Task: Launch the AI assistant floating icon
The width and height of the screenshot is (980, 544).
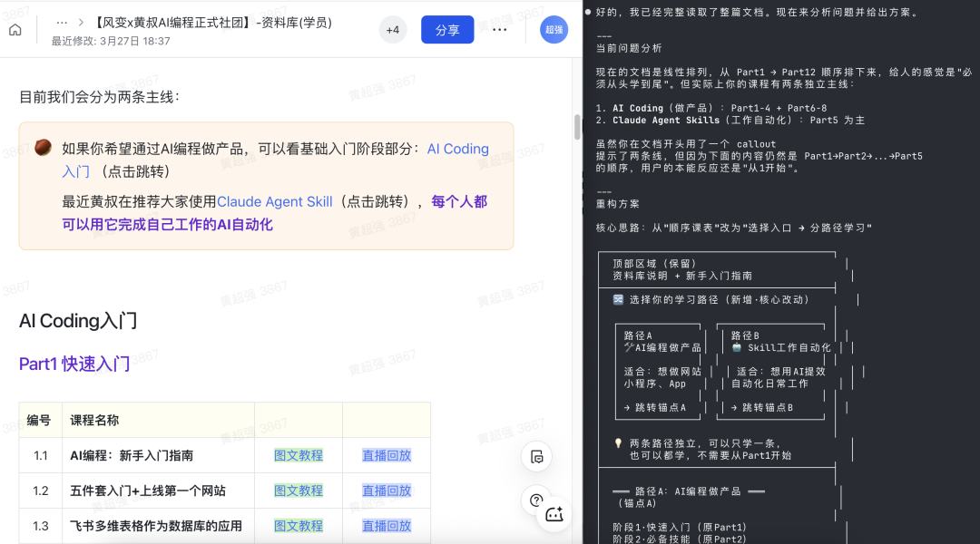Action: pyautogui.click(x=554, y=514)
